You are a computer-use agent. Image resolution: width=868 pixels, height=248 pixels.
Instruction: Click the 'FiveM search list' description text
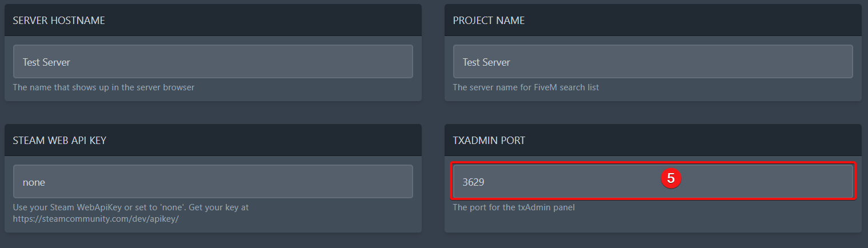click(x=526, y=87)
